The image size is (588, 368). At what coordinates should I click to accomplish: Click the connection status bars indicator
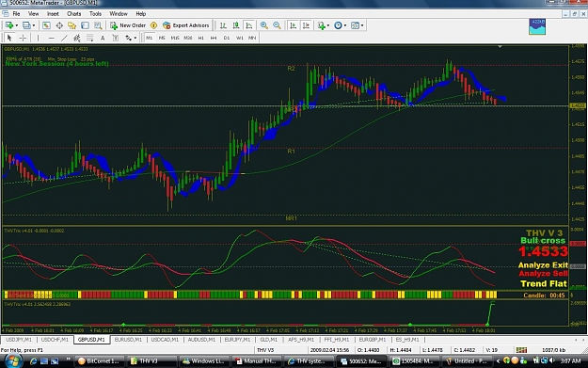[x=521, y=350]
